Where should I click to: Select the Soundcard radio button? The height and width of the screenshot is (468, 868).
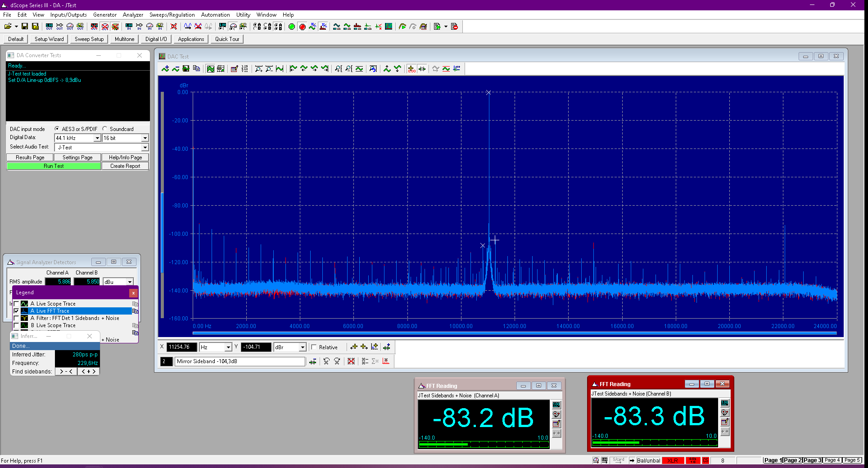point(105,129)
